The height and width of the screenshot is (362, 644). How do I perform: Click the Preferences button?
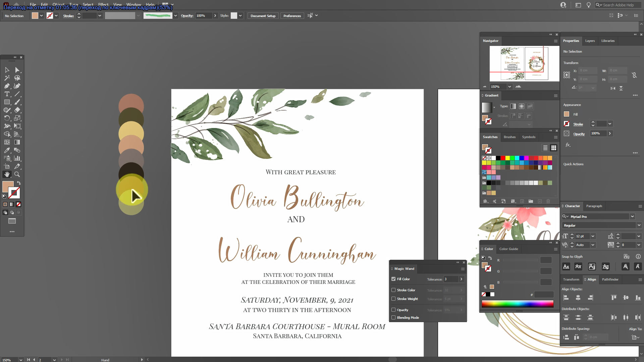click(292, 16)
